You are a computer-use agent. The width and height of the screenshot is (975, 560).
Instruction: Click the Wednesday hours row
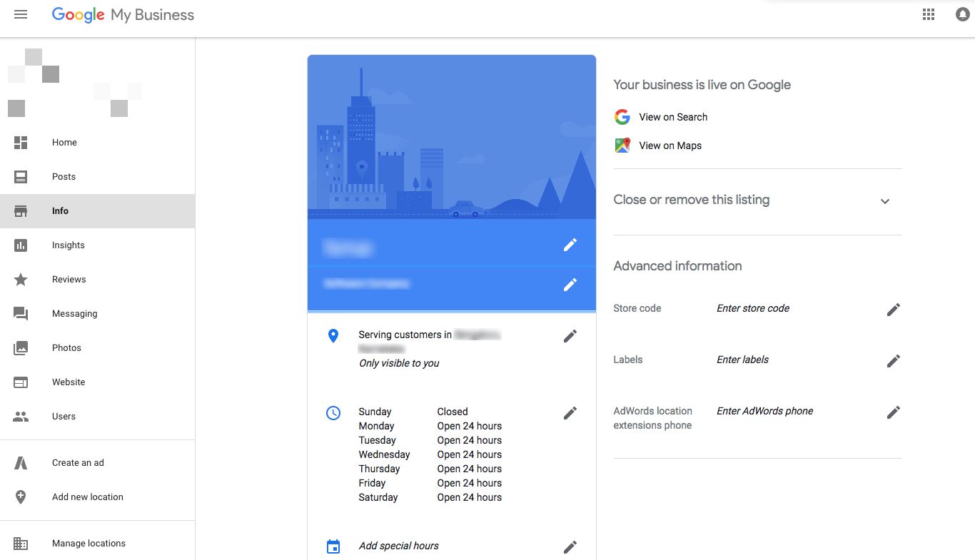click(430, 454)
